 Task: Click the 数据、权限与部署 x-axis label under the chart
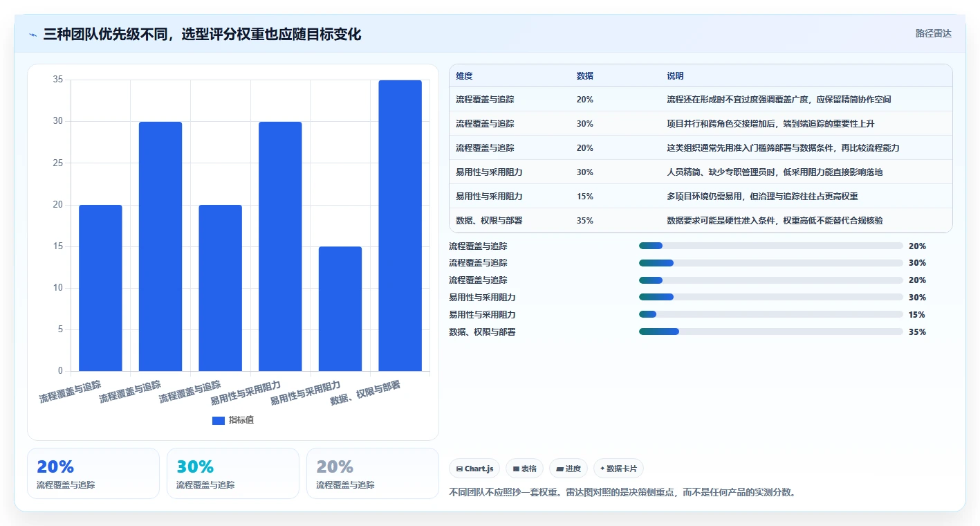click(x=365, y=392)
